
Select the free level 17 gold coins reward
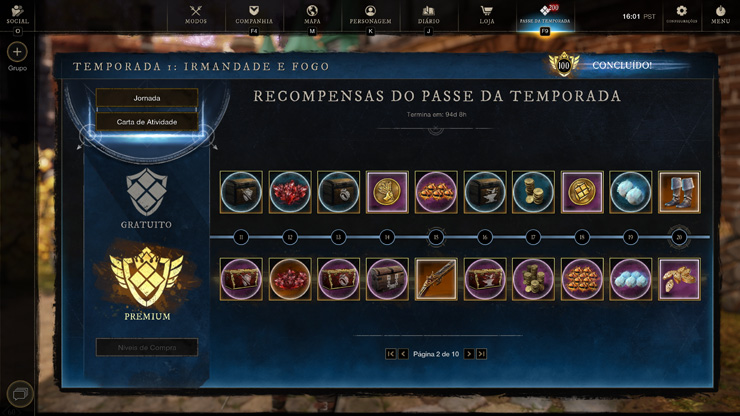tap(533, 192)
